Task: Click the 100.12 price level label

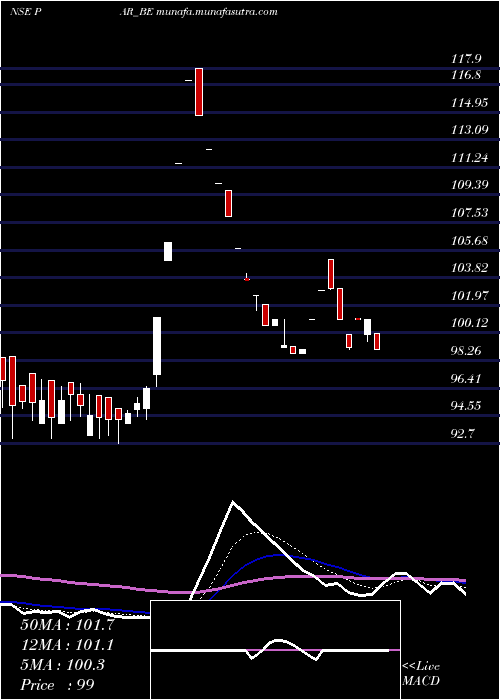Action: [x=469, y=323]
